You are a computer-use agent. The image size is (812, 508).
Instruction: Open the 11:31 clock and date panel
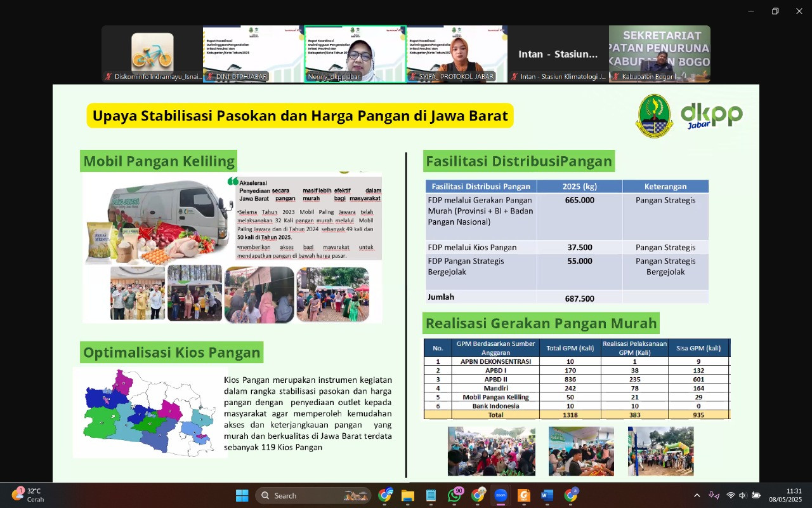[x=785, y=495]
